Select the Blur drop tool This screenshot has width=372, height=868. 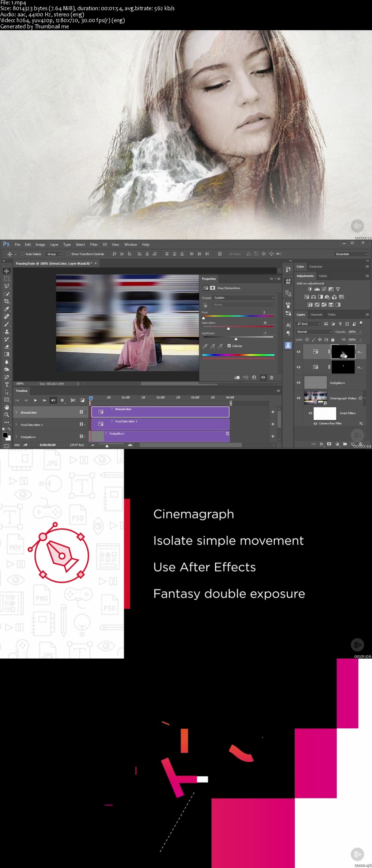pos(7,362)
